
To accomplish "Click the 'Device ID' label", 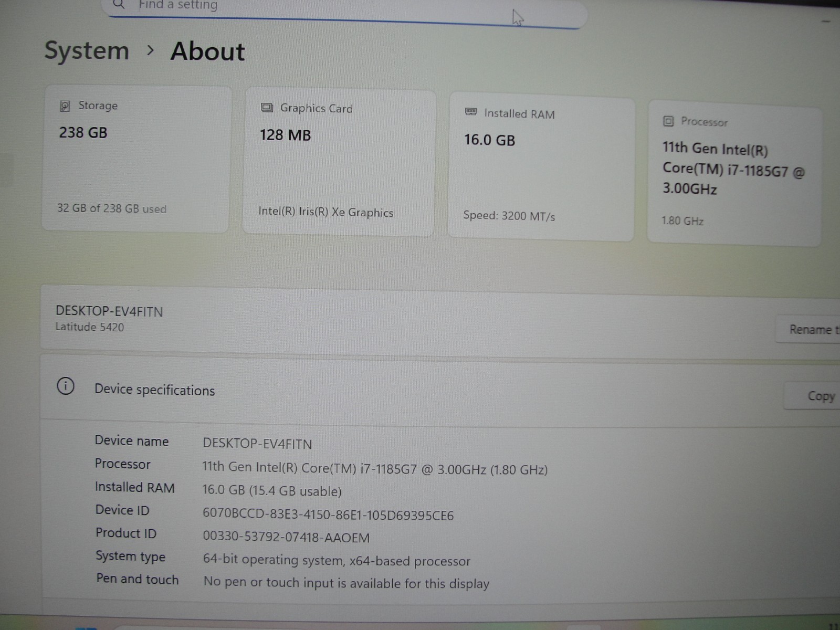I will [x=122, y=510].
